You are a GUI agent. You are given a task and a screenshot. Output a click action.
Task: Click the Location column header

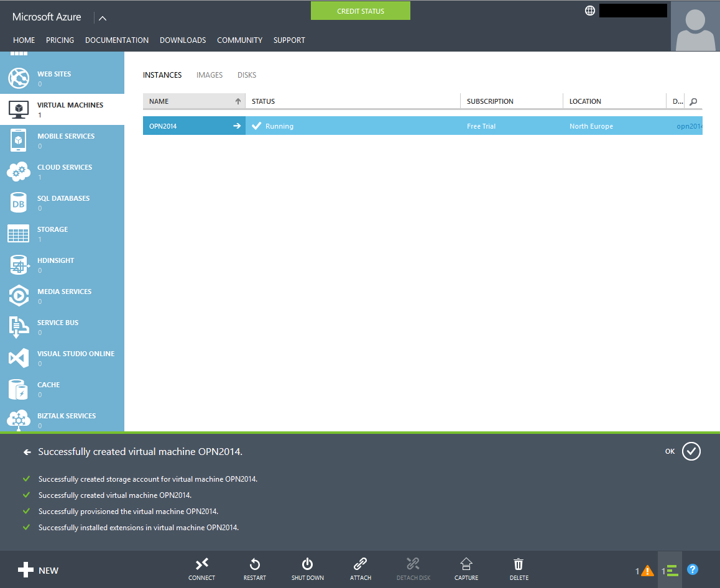[614, 101]
